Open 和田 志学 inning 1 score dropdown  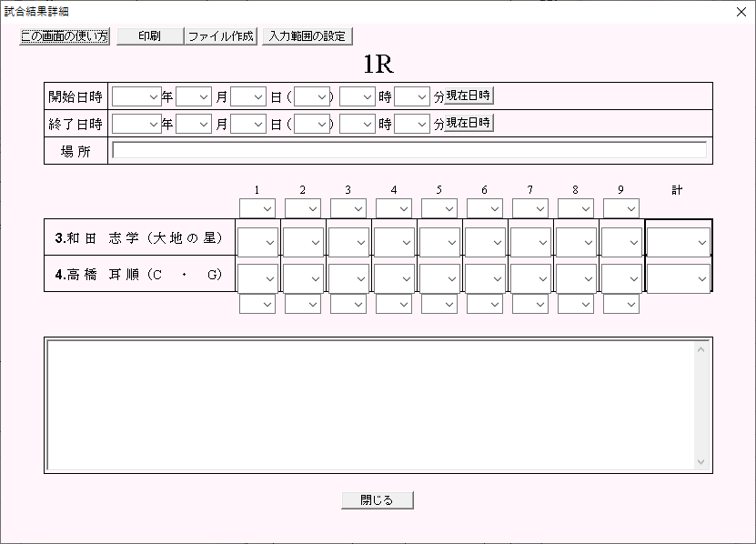(x=258, y=242)
